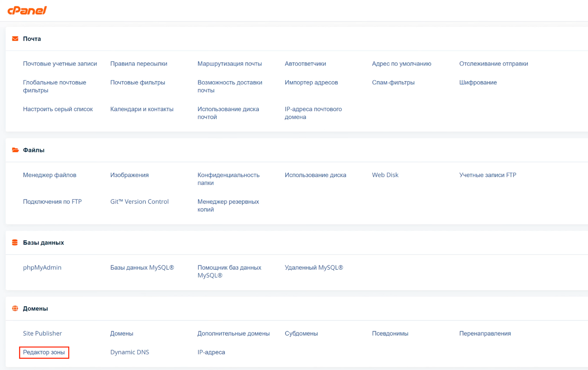Image resolution: width=588 pixels, height=370 pixels.
Task: Open the Домены link under Site Publisher row
Action: click(x=122, y=334)
